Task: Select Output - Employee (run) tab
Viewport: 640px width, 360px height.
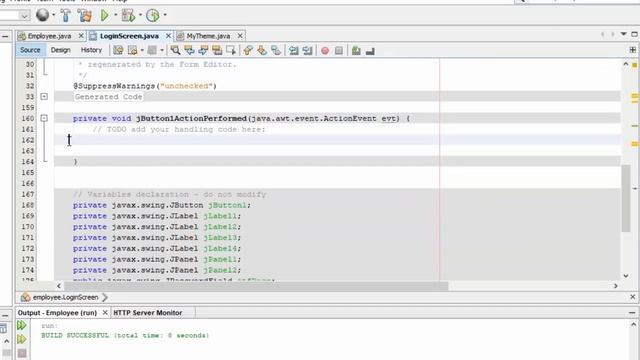Action: pos(57,313)
